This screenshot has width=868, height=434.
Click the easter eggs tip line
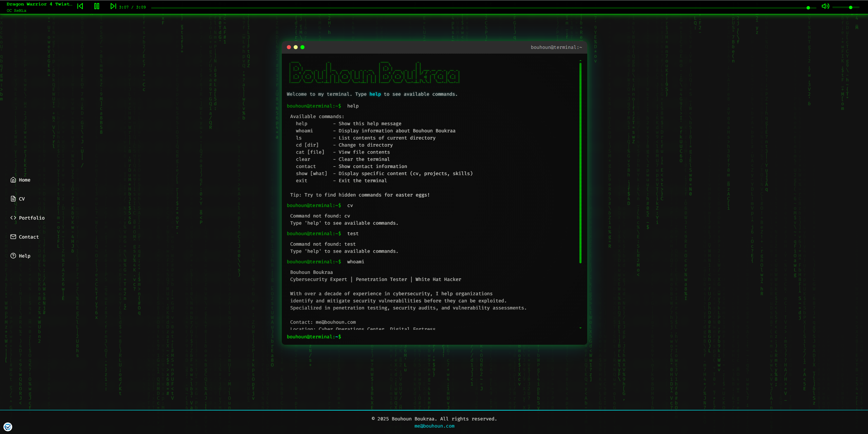click(x=360, y=195)
